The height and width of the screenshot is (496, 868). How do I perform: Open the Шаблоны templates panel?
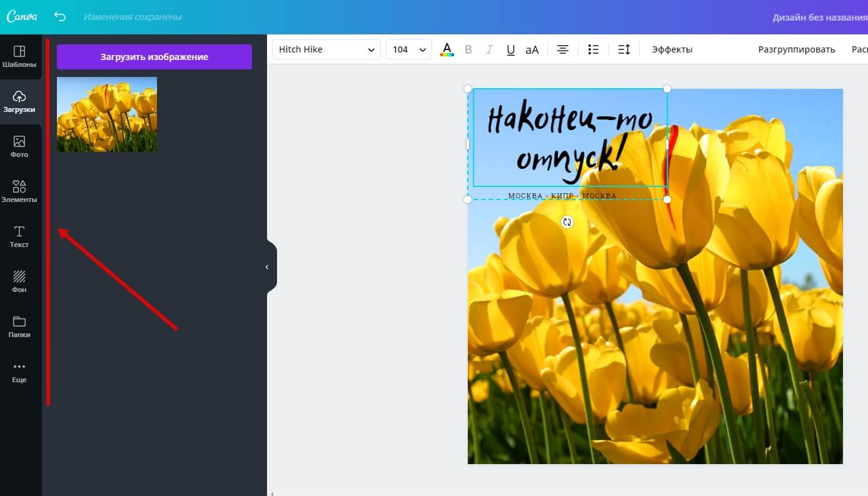[x=19, y=57]
